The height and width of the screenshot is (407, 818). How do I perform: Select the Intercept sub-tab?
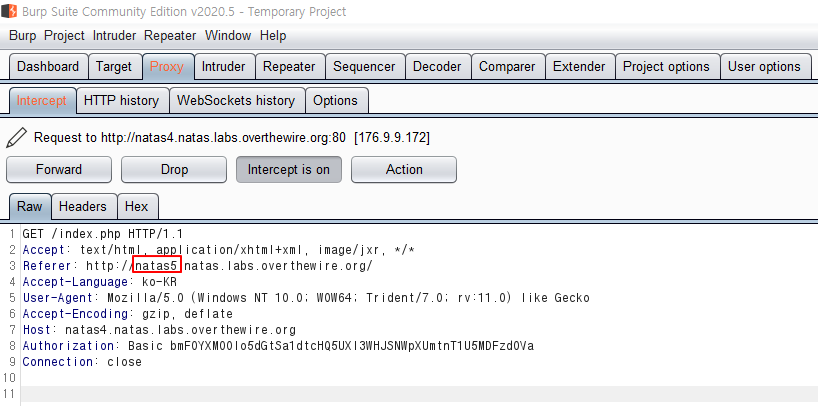coord(42,101)
